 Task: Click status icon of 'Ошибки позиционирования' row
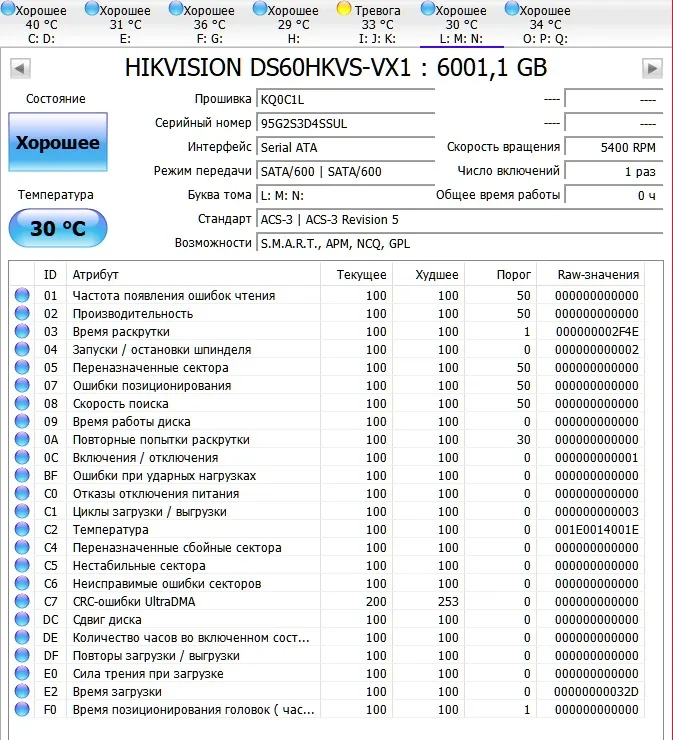22,386
